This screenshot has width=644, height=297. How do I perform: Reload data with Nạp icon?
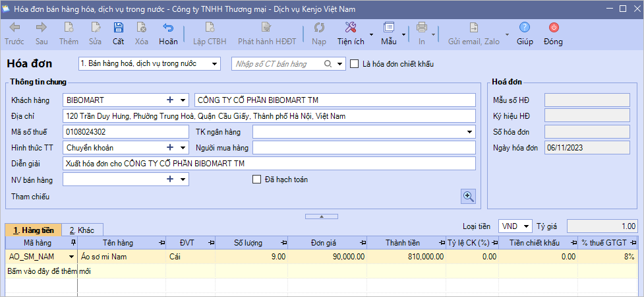coord(319,28)
